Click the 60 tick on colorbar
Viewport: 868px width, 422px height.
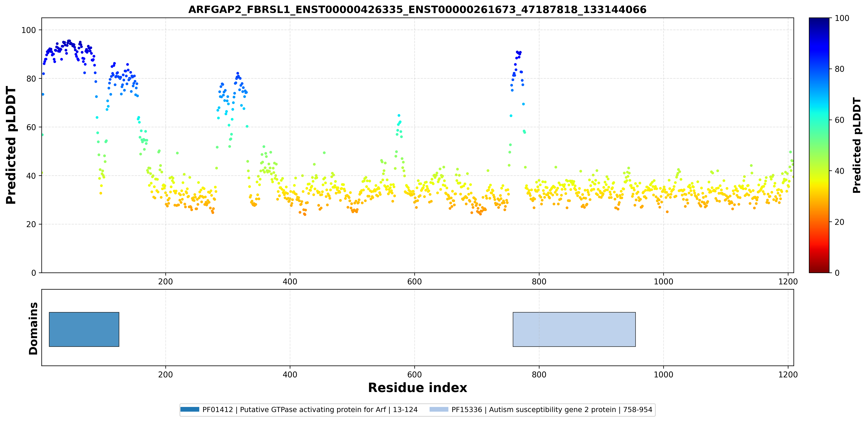(839, 120)
